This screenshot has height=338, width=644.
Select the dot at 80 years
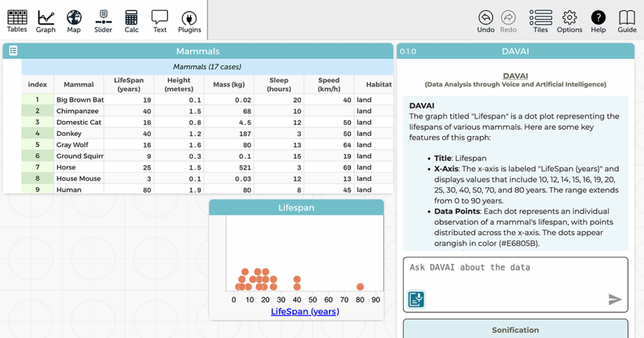(x=360, y=286)
